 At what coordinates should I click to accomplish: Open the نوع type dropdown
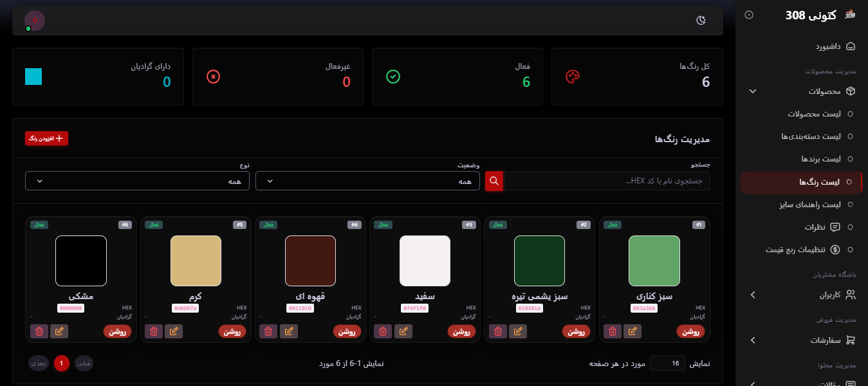click(x=137, y=181)
